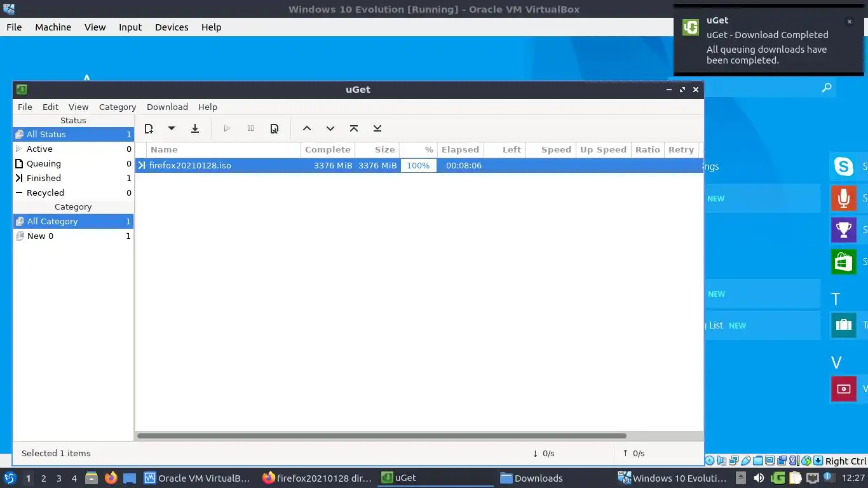The height and width of the screenshot is (488, 868).
Task: Click the clock showing 12:27
Action: click(853, 478)
